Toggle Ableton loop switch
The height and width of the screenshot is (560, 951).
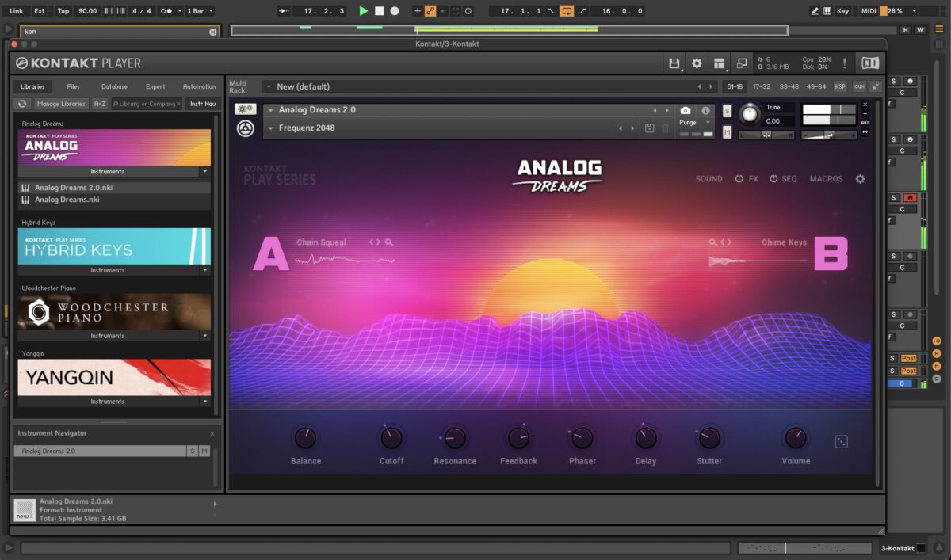pyautogui.click(x=567, y=11)
